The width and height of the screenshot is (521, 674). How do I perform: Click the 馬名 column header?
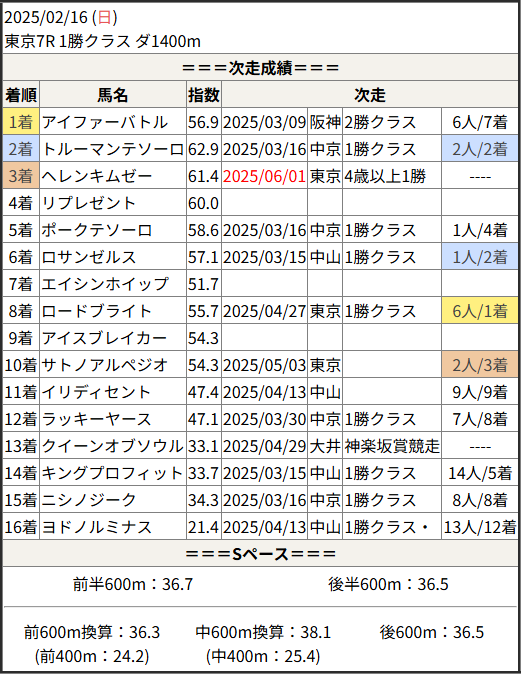click(x=113, y=95)
